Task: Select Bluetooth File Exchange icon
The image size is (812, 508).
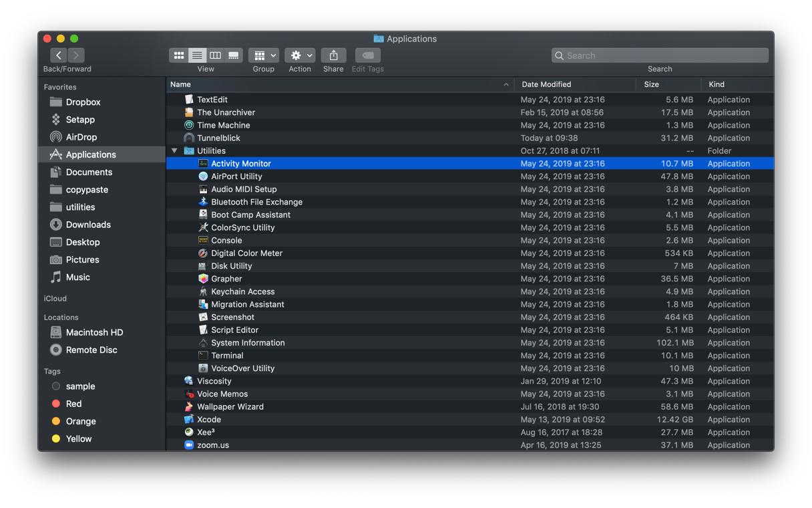Action: 203,202
